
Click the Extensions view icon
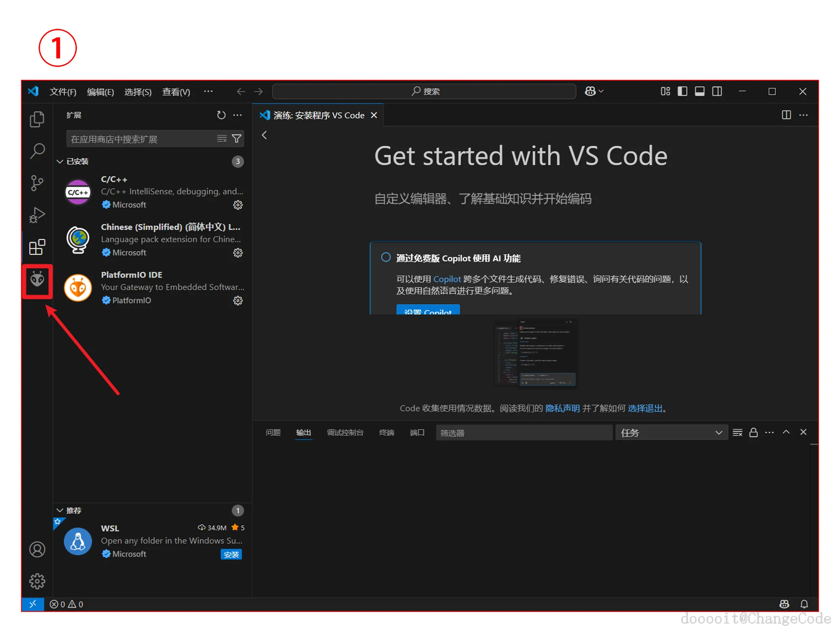tap(37, 247)
